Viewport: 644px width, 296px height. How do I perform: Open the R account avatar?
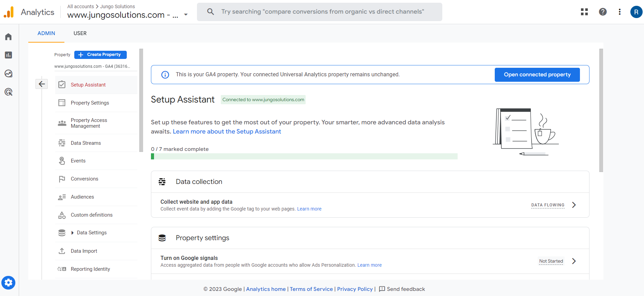pos(636,12)
